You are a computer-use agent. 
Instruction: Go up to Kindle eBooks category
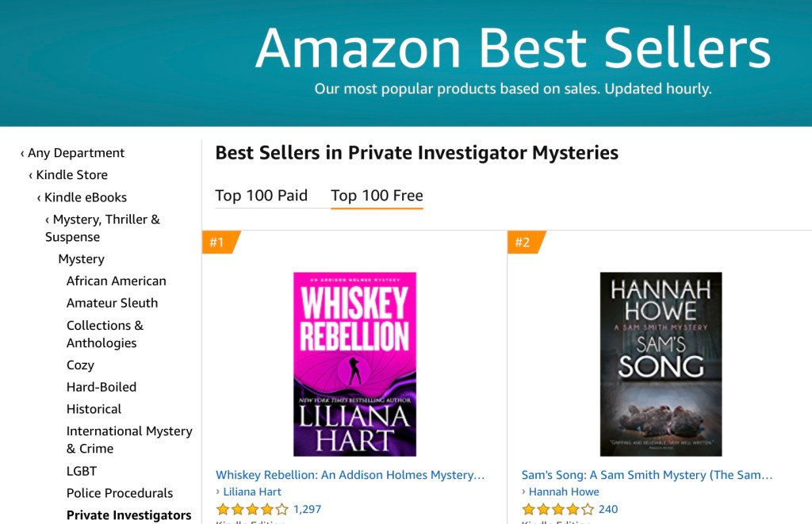85,197
